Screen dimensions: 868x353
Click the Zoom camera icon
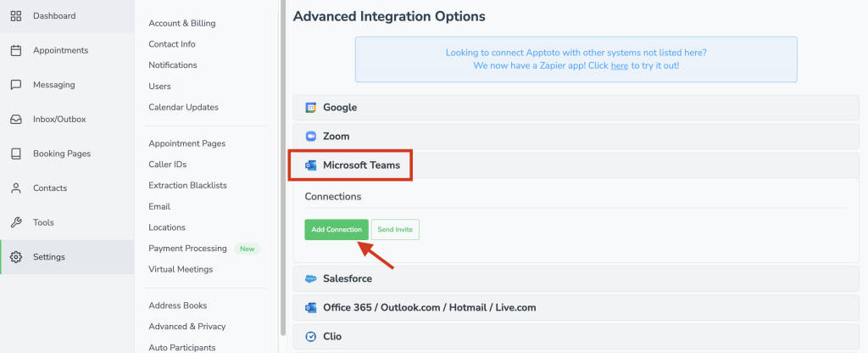(x=310, y=137)
